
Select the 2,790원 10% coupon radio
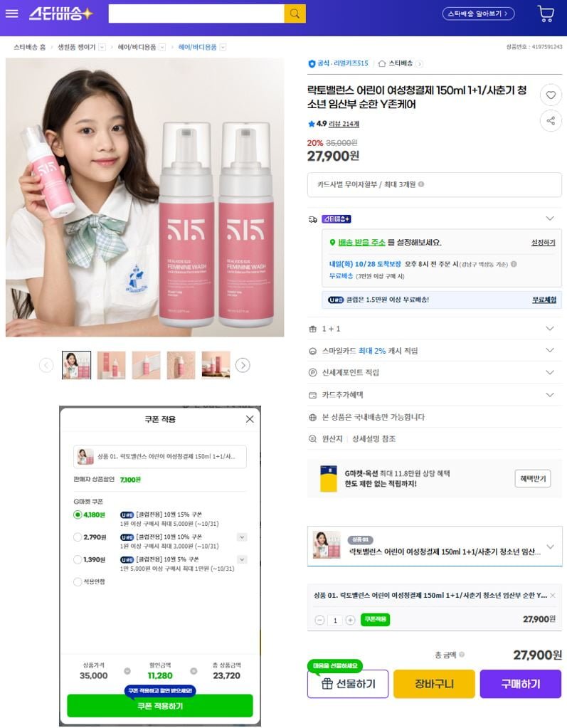pyautogui.click(x=78, y=537)
